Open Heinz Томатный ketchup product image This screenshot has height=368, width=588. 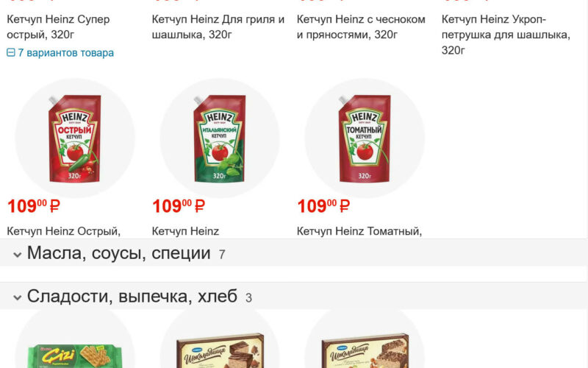pos(365,138)
